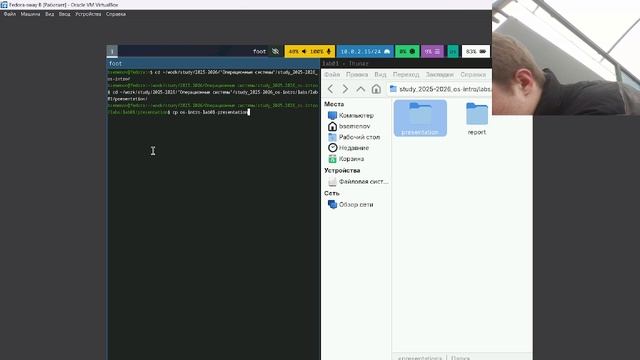Open the Файл menu in Thunar
Screen dimensions: 640x360
[x=332, y=75]
